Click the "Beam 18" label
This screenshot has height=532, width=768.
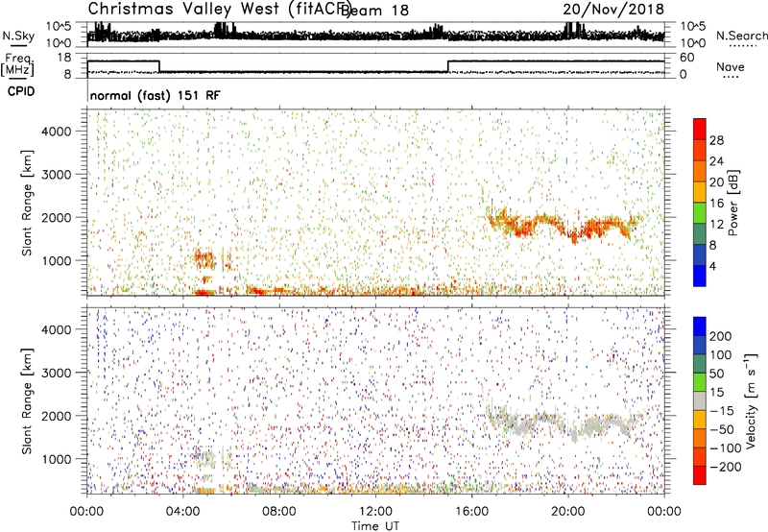tap(375, 10)
